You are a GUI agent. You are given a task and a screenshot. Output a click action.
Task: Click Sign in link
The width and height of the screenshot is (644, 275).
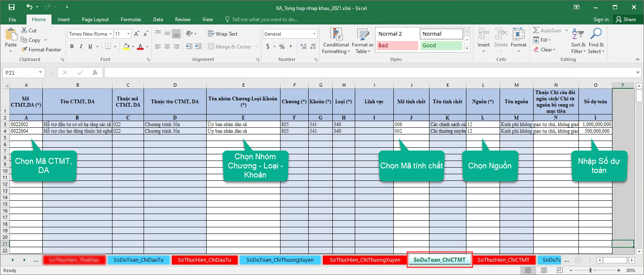[x=601, y=19]
